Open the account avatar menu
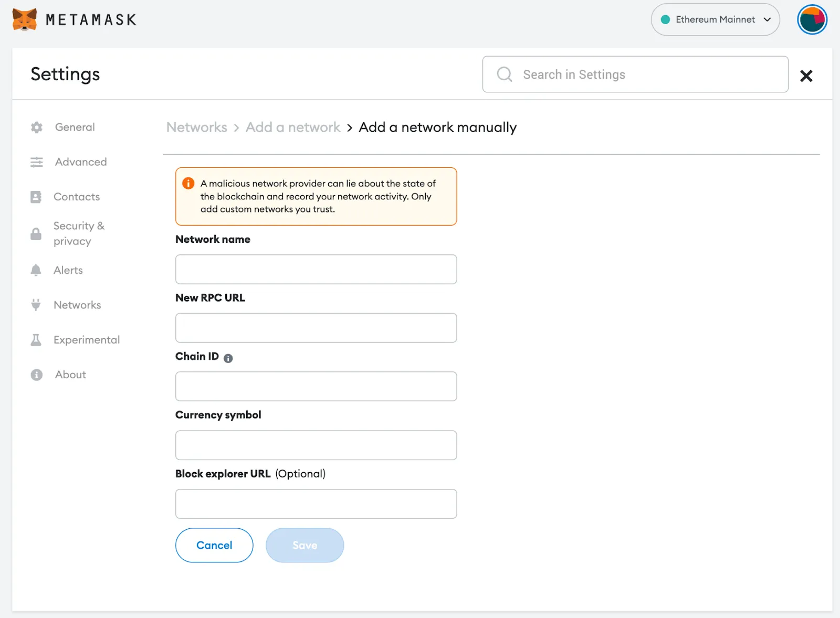 click(812, 19)
